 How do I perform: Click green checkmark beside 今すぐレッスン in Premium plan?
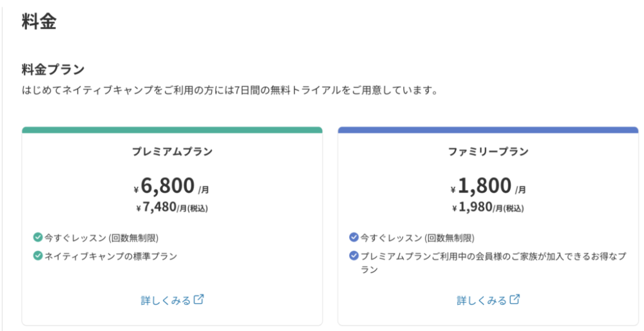(37, 238)
